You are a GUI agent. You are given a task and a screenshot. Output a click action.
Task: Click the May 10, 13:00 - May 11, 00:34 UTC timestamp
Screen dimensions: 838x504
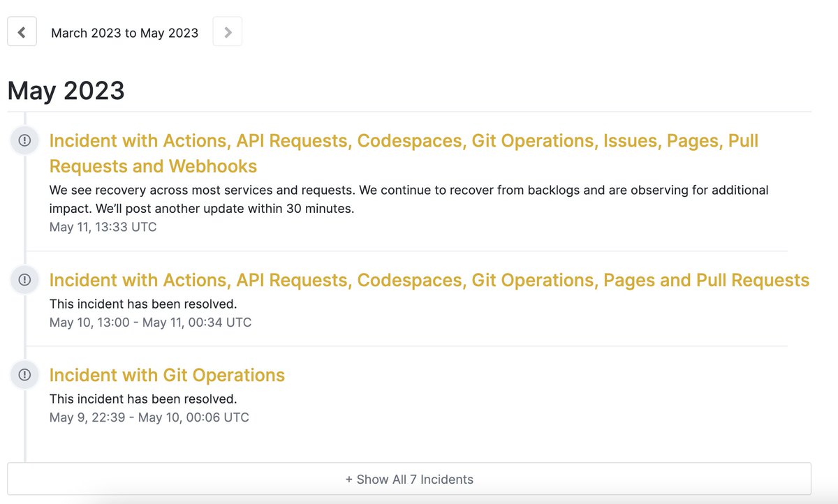click(150, 323)
